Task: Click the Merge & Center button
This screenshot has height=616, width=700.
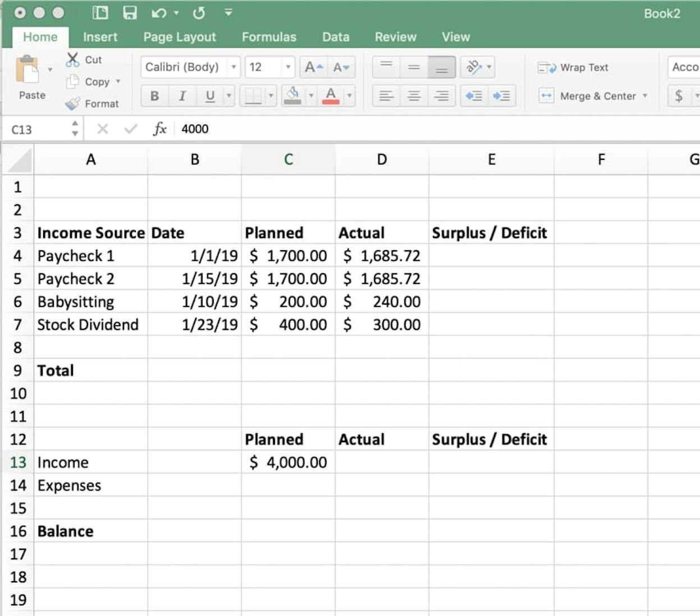Action: 587,96
